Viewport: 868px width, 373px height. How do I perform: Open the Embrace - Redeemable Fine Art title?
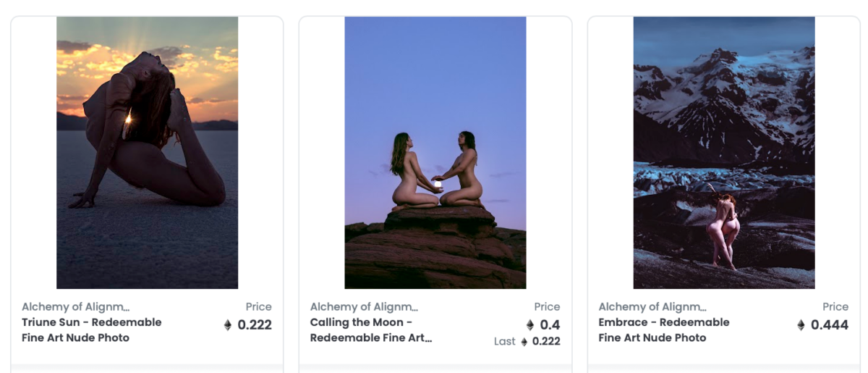click(x=664, y=330)
